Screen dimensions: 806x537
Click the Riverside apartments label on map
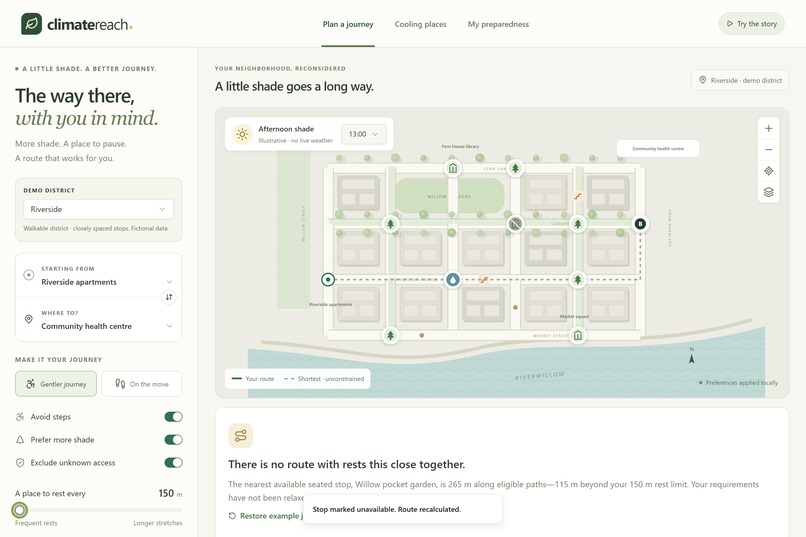tap(331, 304)
